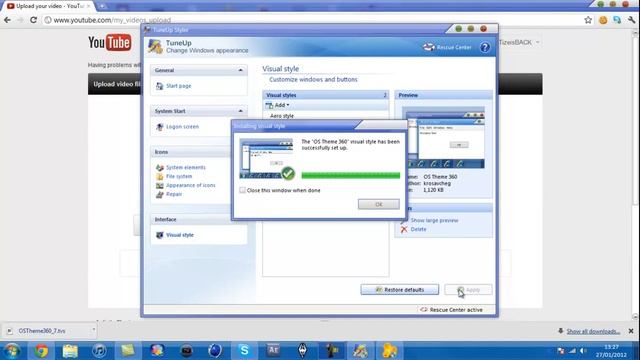This screenshot has width=640, height=360.
Task: Reload the YouTube page in Chrome
Action: click(33, 20)
